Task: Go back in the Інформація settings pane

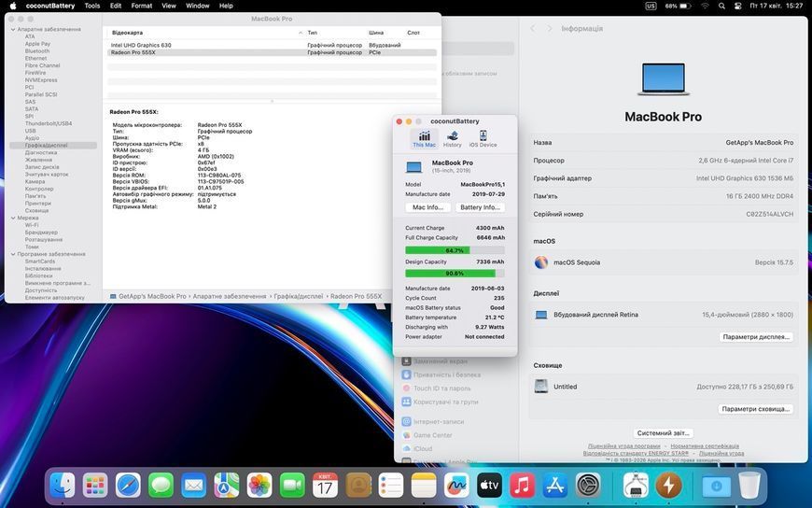Action: 532,29
